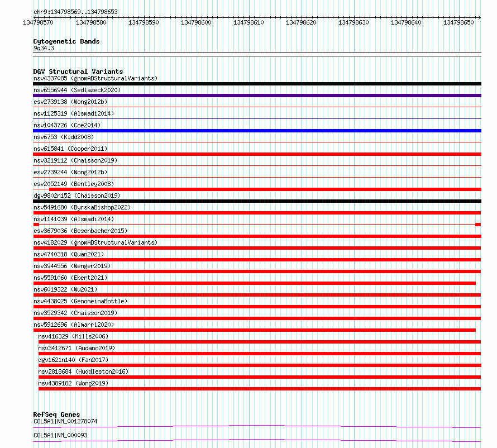
Task: Click the magenta line under COL5A1|NM_001278074
Action: 257,426
